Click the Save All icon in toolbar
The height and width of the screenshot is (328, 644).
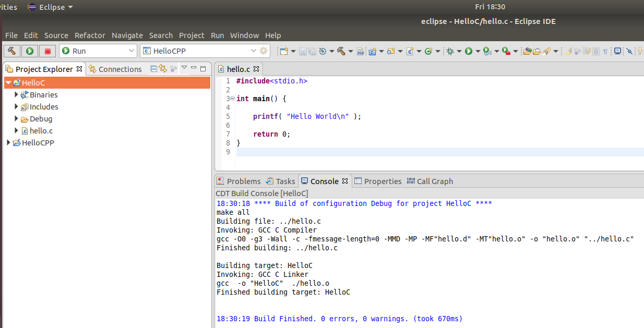(x=312, y=51)
